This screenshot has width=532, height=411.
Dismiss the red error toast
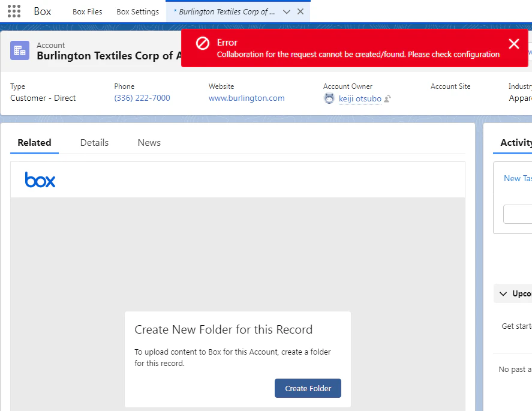point(513,44)
